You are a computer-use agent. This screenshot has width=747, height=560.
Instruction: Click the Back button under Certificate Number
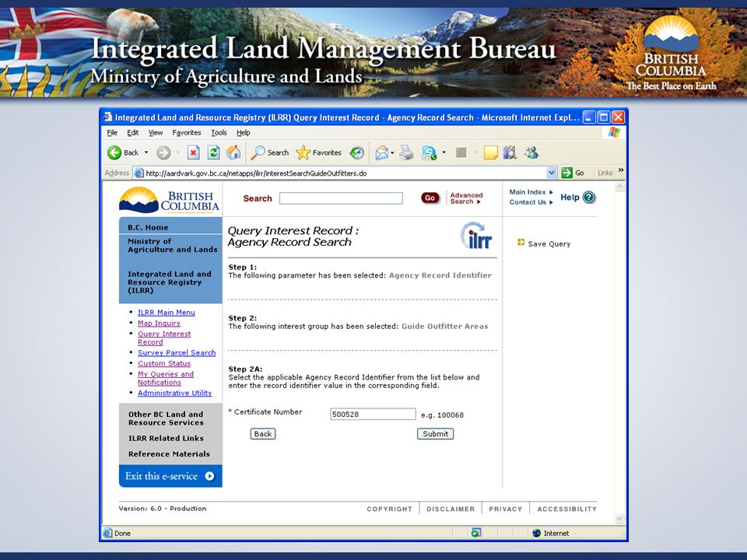(263, 434)
